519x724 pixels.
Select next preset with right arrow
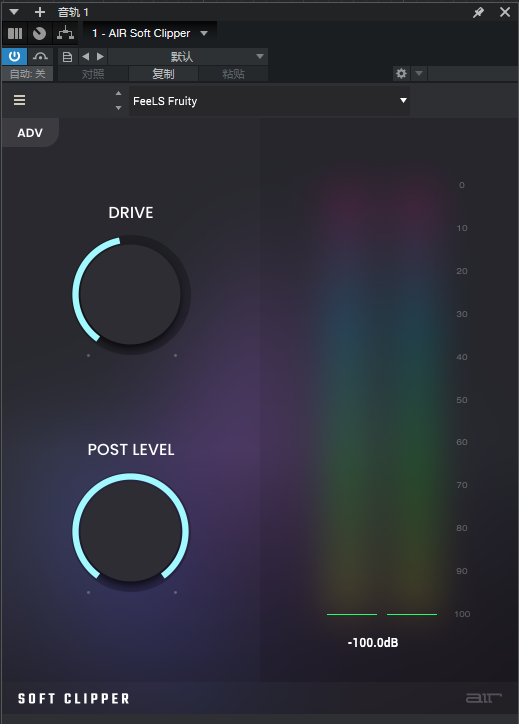tap(100, 57)
